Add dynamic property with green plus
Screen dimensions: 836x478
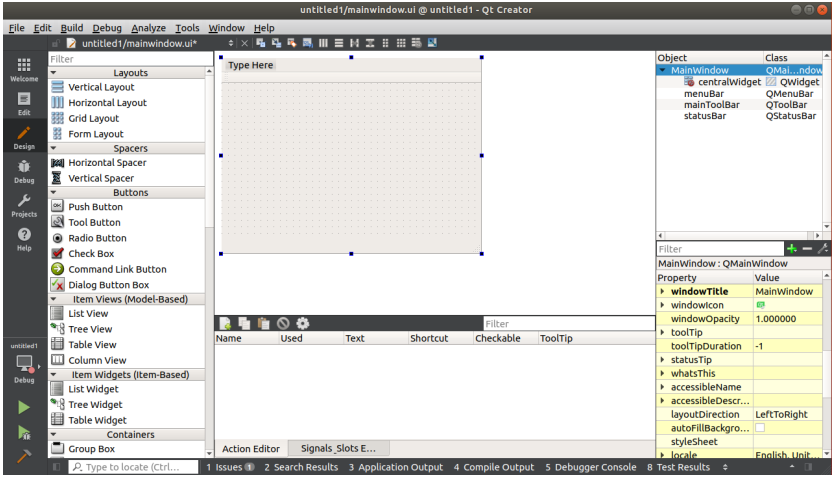[x=792, y=249]
